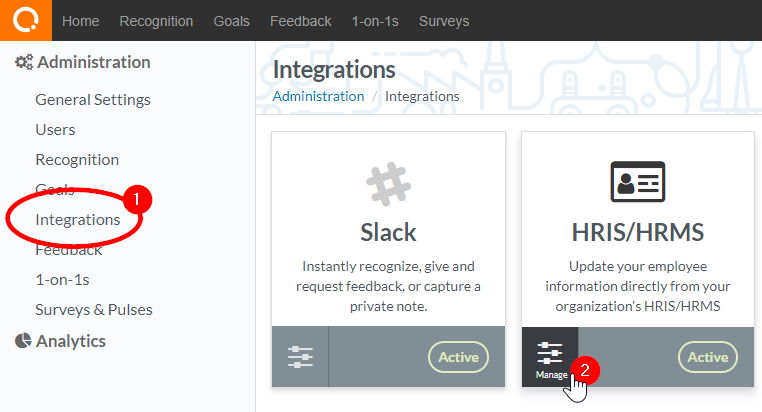Select 1-on-1s in top navigation

(375, 21)
